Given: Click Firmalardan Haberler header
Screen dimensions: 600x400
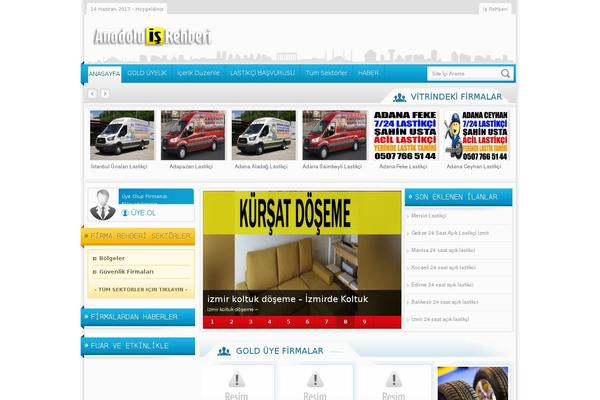Looking at the screenshot, I should pos(139,317).
